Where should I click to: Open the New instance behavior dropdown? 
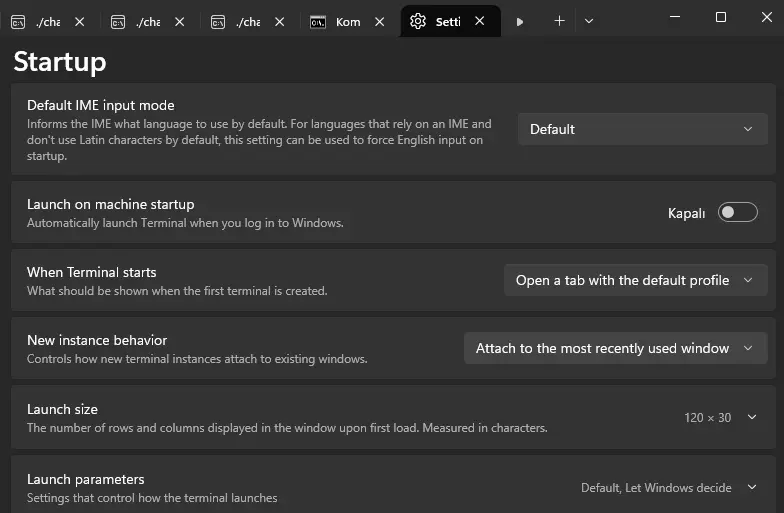(615, 348)
